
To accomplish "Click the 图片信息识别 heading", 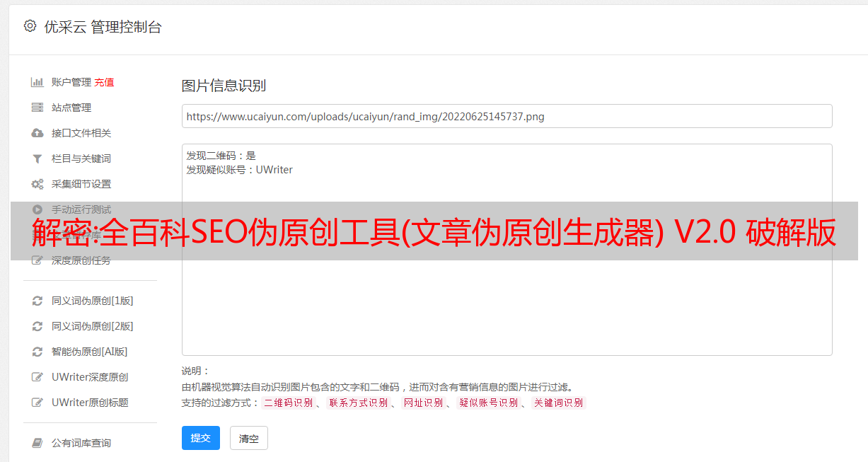I will point(224,86).
